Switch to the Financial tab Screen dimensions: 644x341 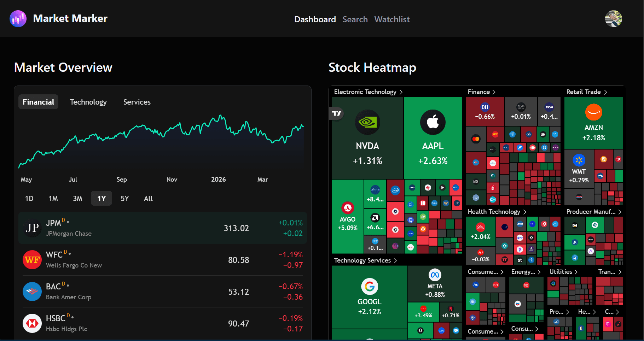(38, 102)
